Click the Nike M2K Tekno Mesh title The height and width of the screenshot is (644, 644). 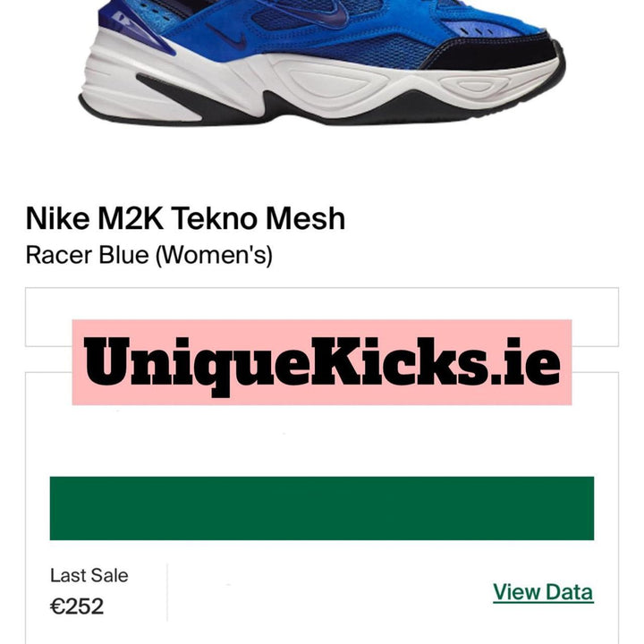point(185,218)
